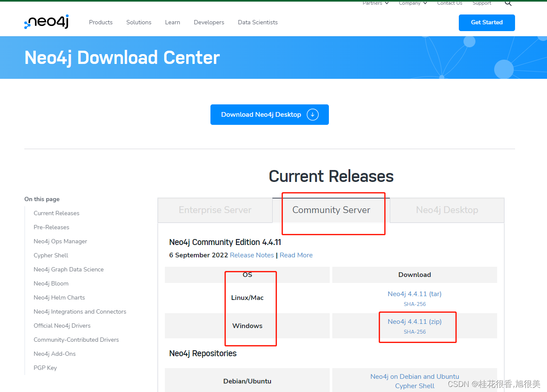547x392 pixels.
Task: Open SHA-256 link under tar download
Action: pyautogui.click(x=415, y=304)
